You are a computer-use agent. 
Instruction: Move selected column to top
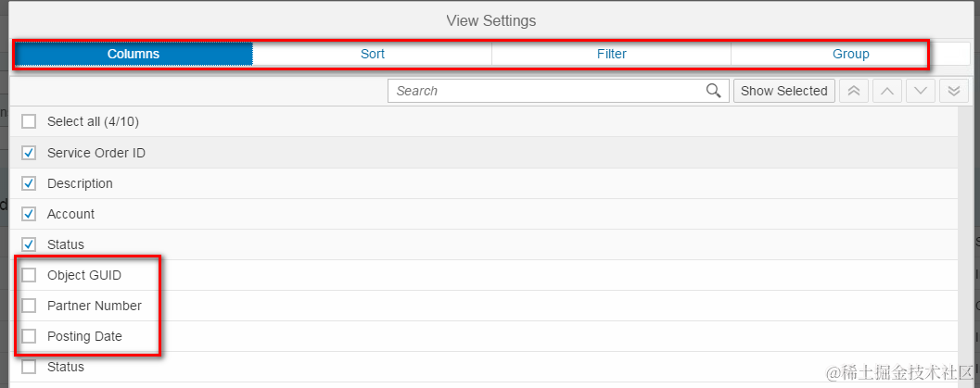pyautogui.click(x=853, y=91)
